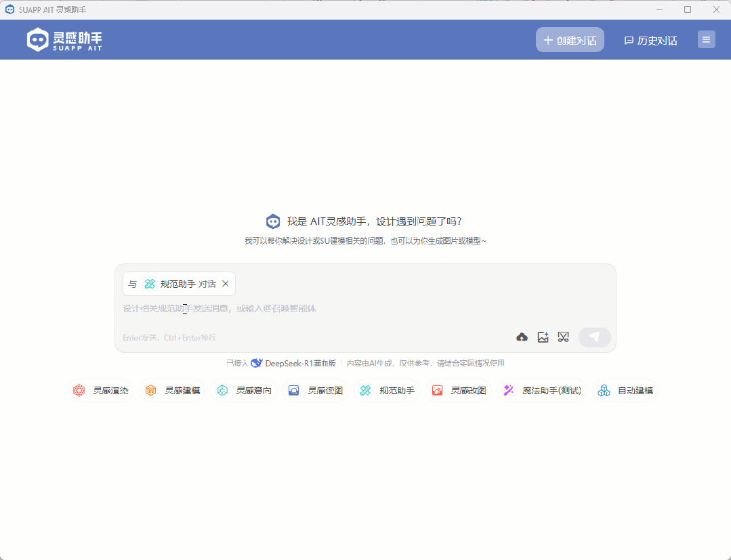Click the AIT robot avatar above greeting
The image size is (731, 560).
(x=272, y=221)
